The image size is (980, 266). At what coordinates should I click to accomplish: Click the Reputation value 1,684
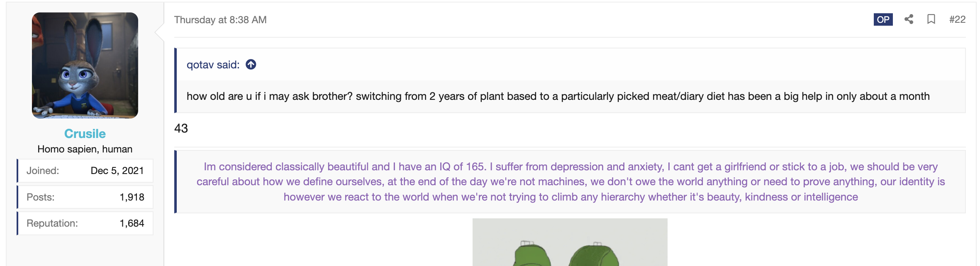pos(132,223)
